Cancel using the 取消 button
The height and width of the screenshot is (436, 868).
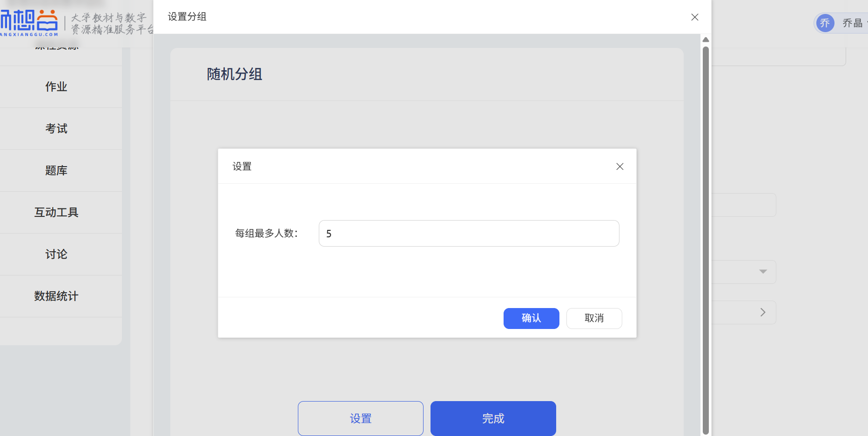point(594,318)
